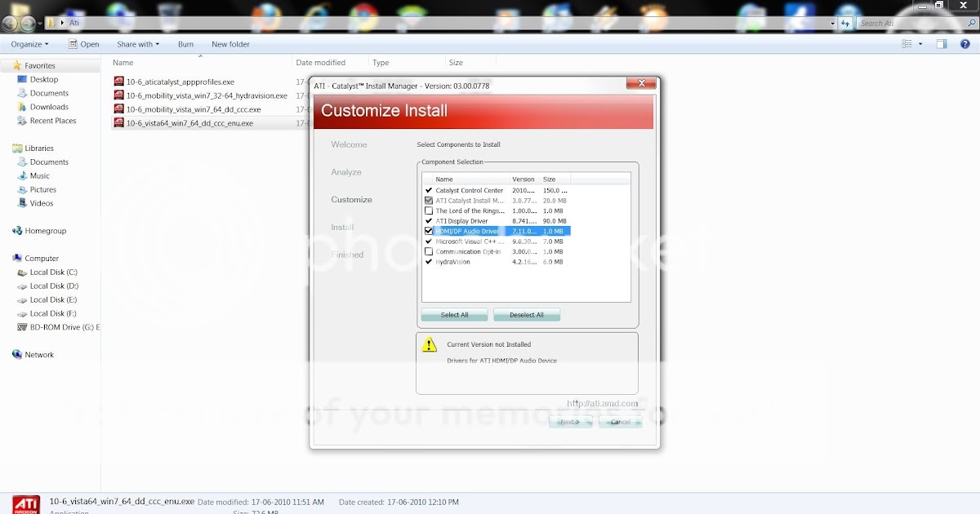Open Local Disk (F:)
The image size is (980, 514).
tap(54, 313)
